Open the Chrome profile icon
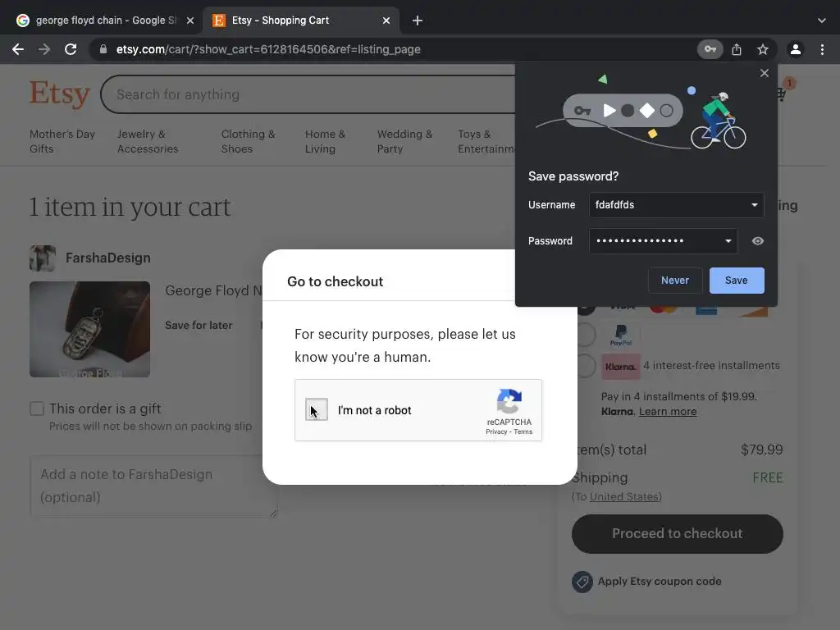This screenshot has width=840, height=630. [796, 49]
